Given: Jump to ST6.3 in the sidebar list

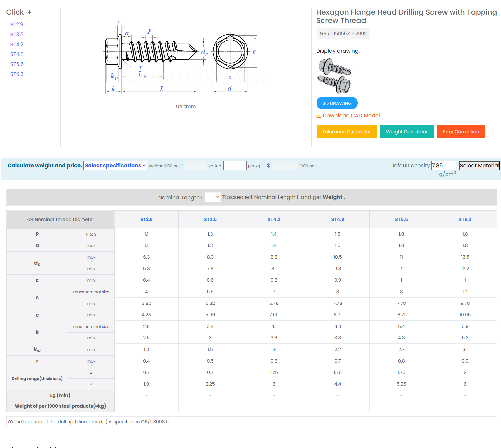Looking at the screenshot, I should click(17, 74).
